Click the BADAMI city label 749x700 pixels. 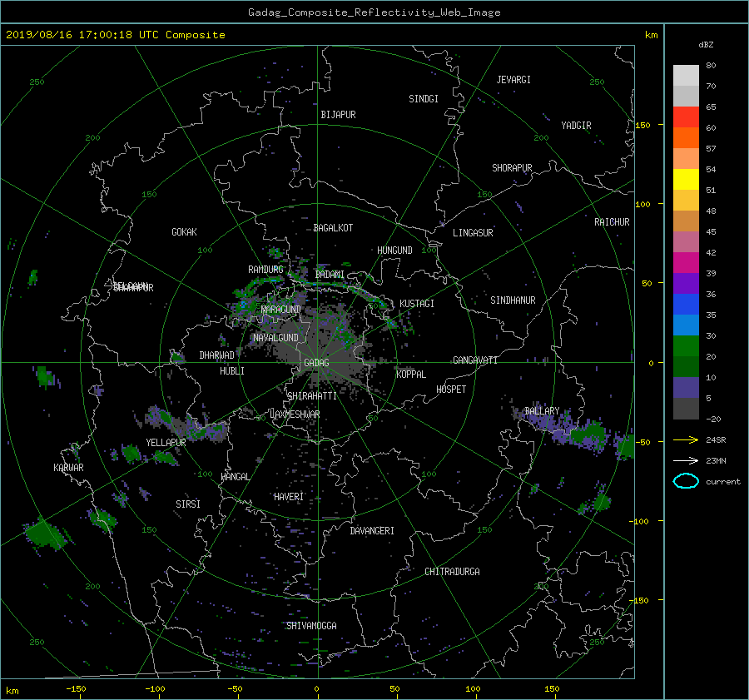(330, 275)
